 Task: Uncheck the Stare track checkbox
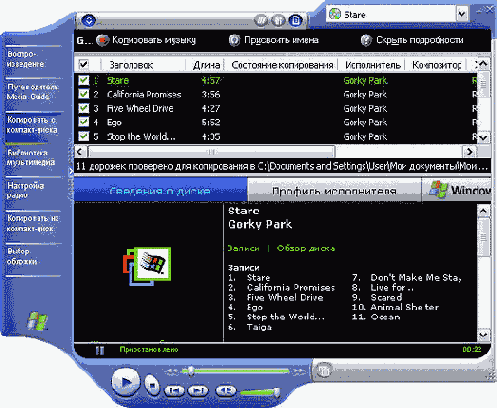(x=83, y=80)
